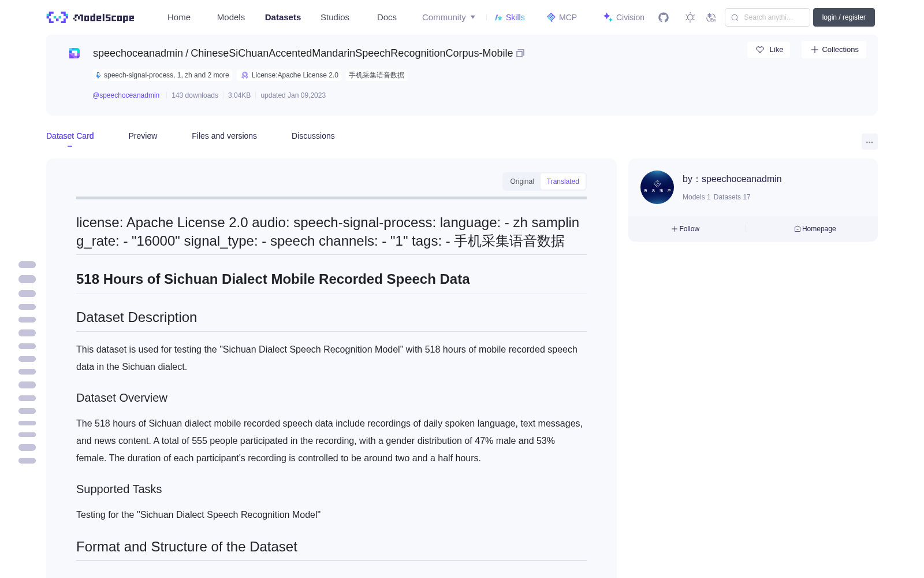
Task: Click the dataset cube avatar icon
Action: point(74,53)
